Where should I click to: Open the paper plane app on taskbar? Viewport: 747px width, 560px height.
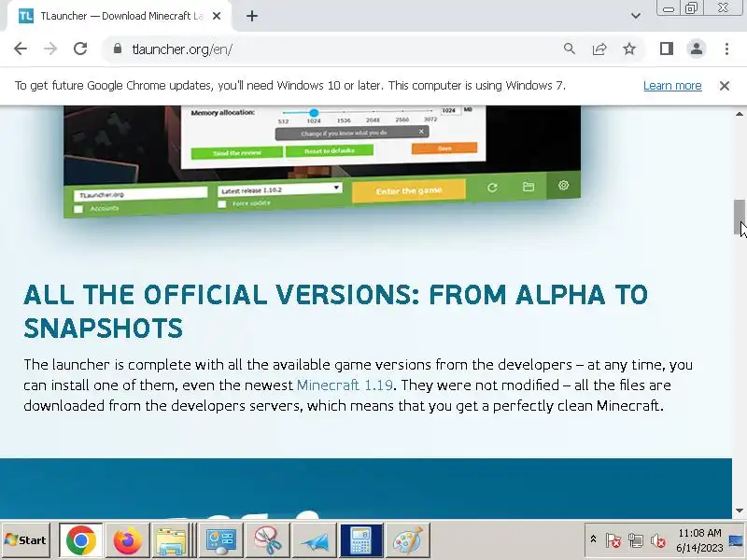(314, 540)
